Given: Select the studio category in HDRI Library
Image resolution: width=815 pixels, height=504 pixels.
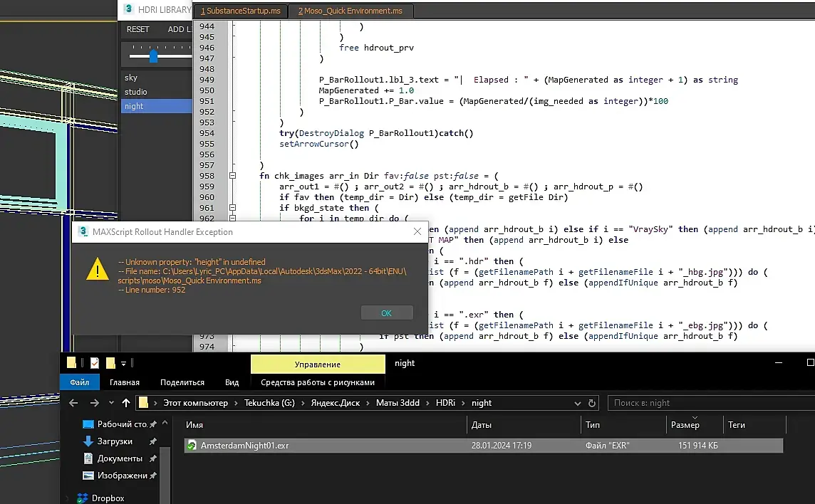Looking at the screenshot, I should 136,92.
